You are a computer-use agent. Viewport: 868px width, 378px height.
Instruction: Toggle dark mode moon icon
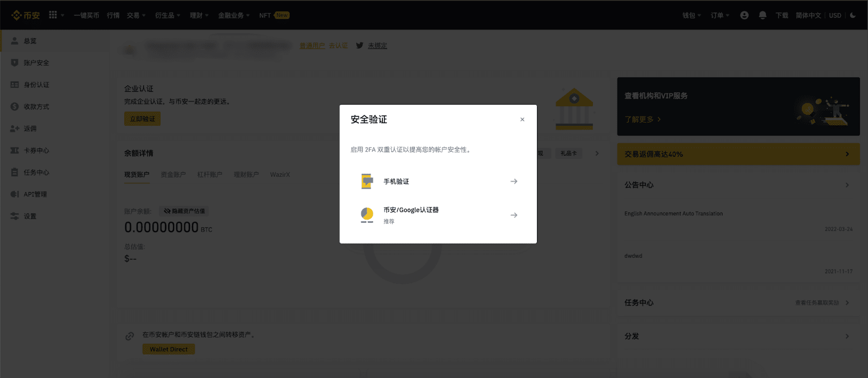click(853, 15)
